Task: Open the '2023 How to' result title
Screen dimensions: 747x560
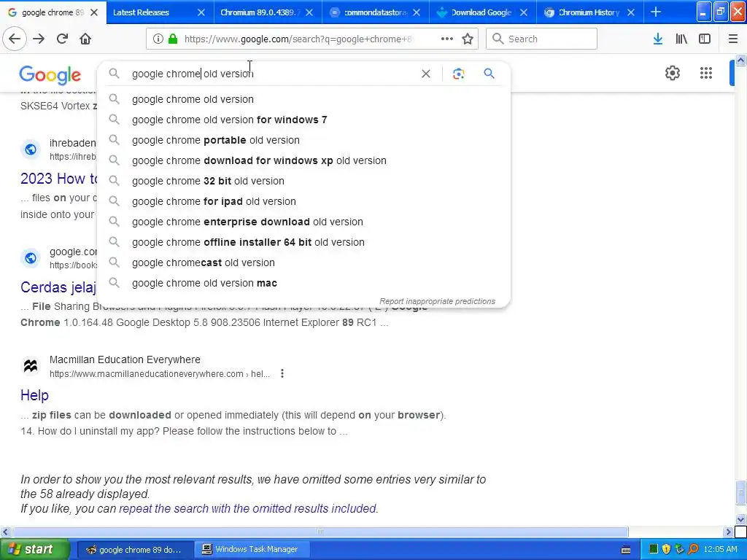Action: click(58, 179)
